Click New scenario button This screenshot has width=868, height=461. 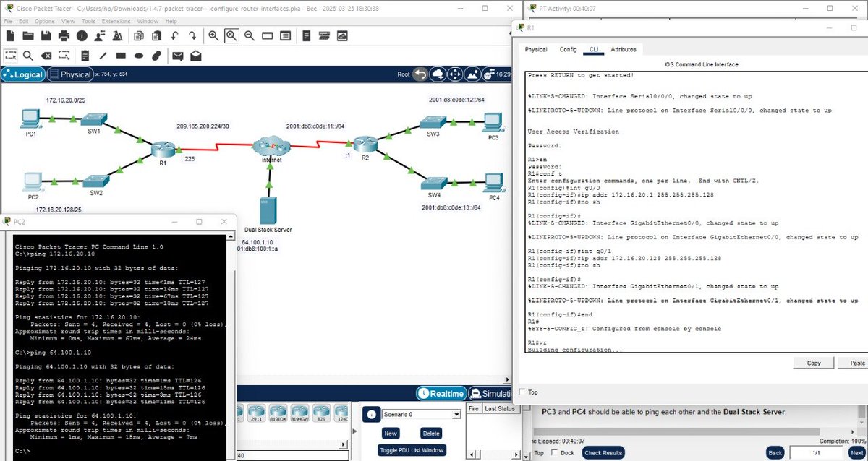click(x=391, y=434)
